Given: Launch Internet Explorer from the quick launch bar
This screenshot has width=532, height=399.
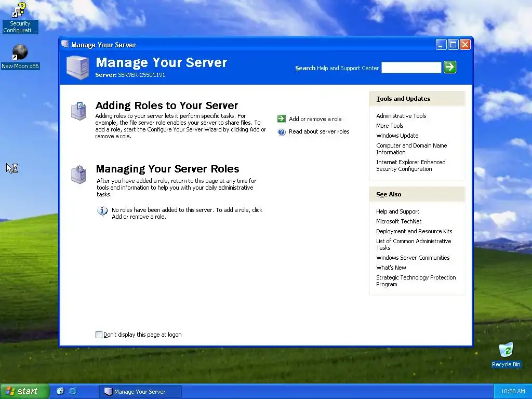Looking at the screenshot, I should click(x=73, y=391).
